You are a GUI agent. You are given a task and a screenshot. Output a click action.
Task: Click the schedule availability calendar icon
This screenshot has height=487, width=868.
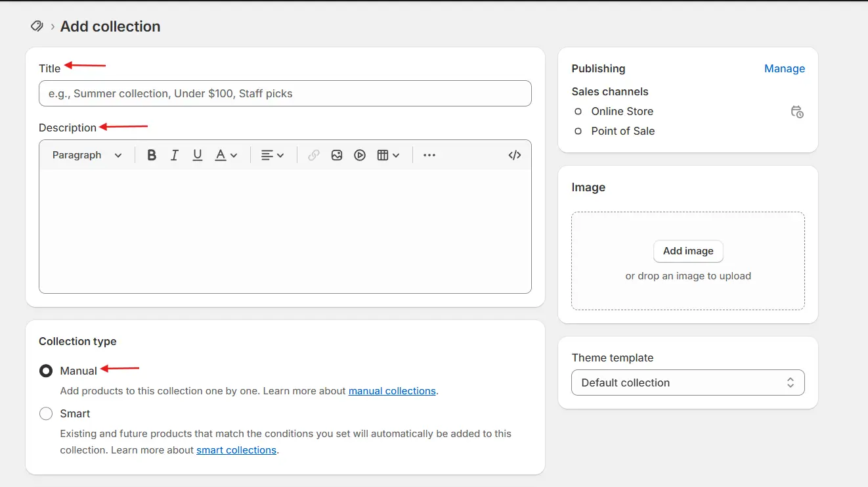pyautogui.click(x=797, y=112)
